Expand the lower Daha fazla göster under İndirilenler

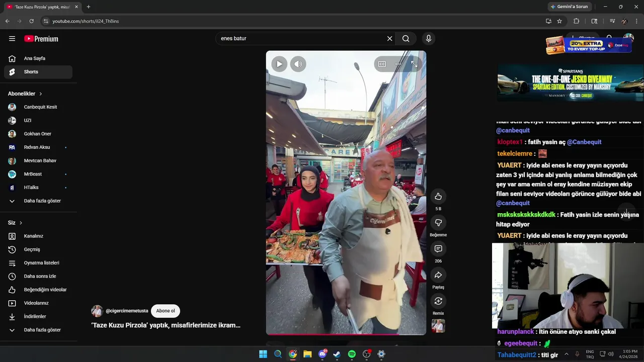tap(38, 330)
